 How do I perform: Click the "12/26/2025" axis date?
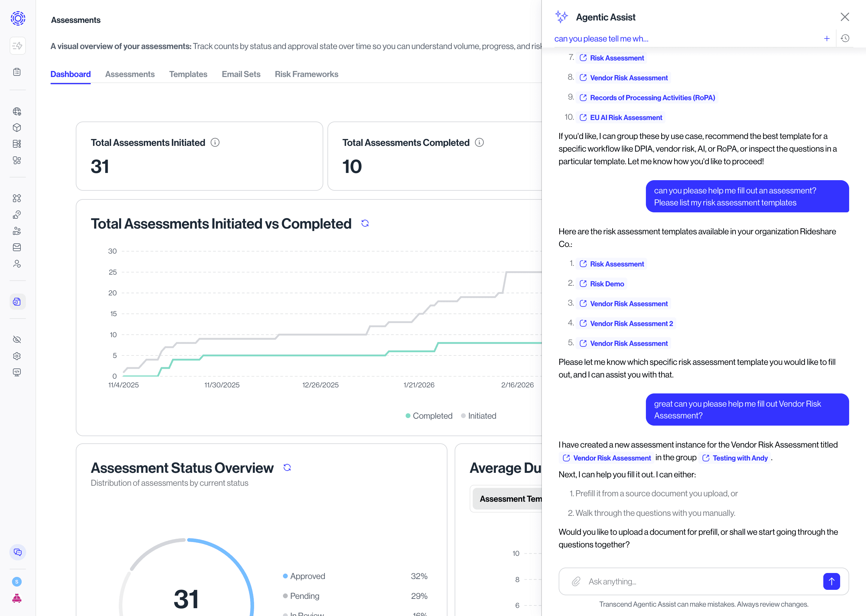point(320,385)
